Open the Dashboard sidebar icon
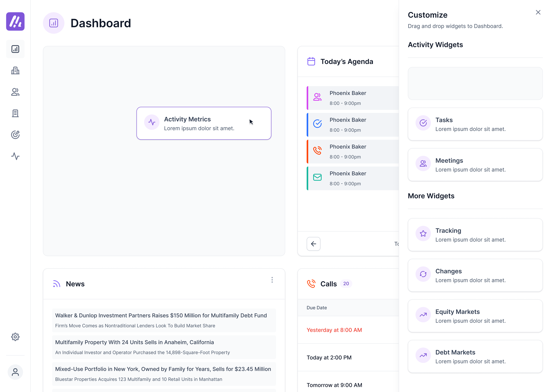 [15, 49]
